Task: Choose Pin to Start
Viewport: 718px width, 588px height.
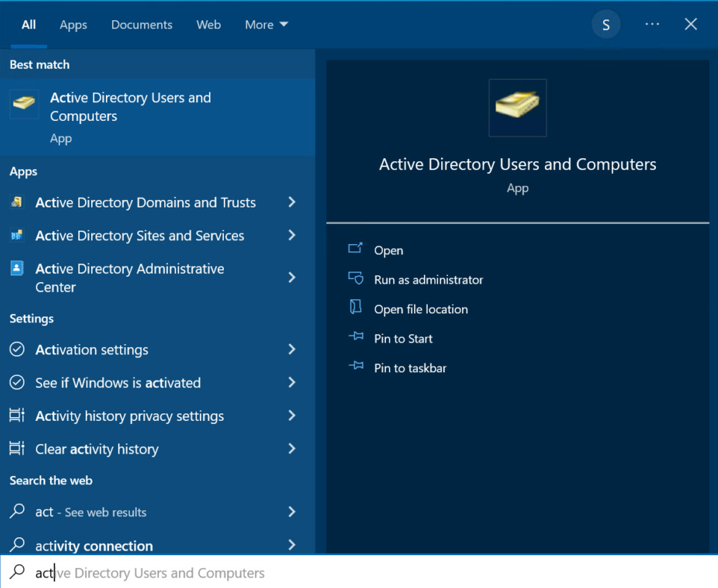Action: click(403, 339)
